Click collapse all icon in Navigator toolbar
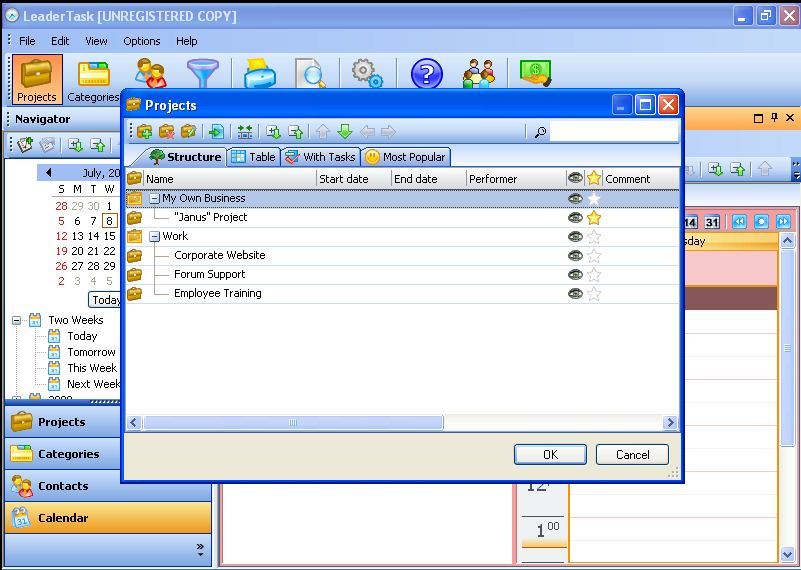This screenshot has width=801, height=570. (98, 145)
